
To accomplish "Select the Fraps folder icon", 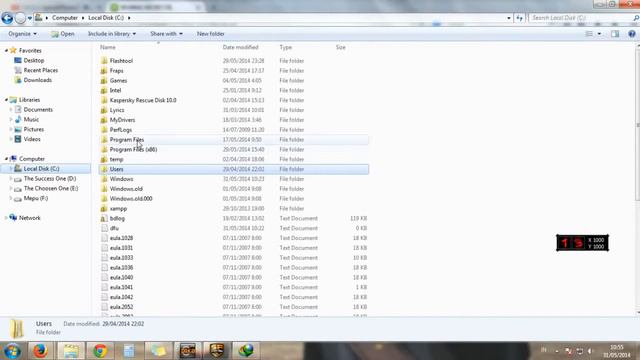I will click(x=104, y=71).
